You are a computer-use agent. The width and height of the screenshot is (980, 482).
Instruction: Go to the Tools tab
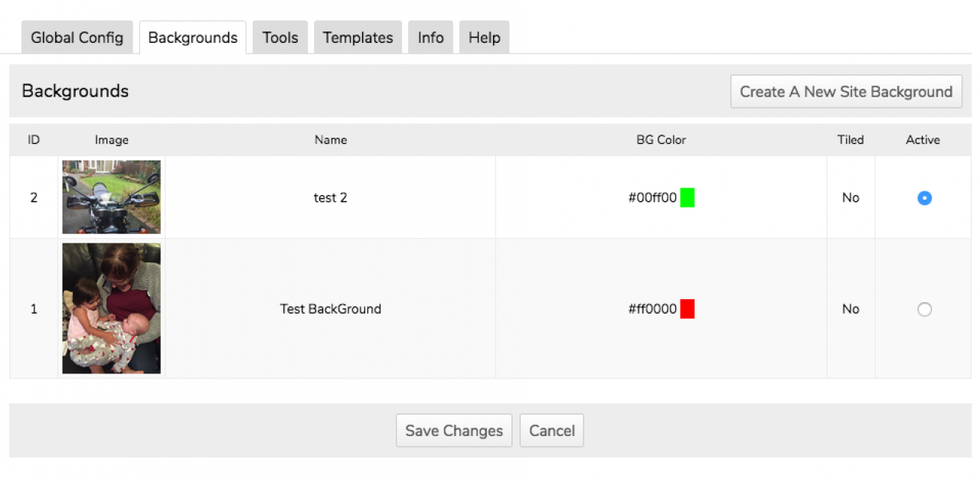coord(280,37)
